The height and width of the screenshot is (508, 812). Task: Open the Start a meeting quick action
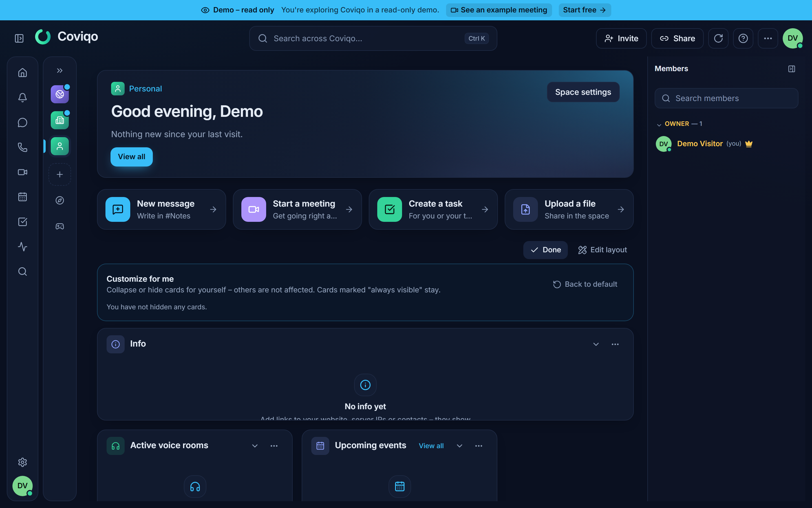click(x=297, y=209)
